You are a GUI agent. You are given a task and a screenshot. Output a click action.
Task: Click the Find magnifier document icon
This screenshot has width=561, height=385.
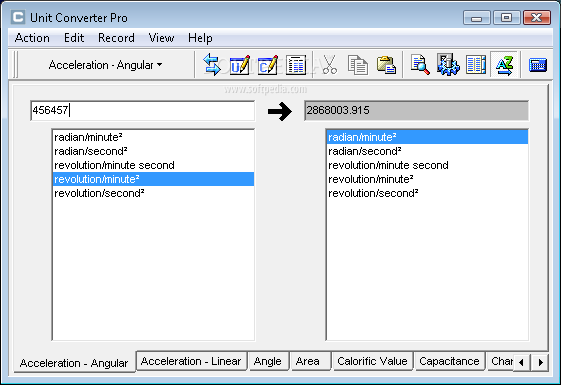(420, 65)
